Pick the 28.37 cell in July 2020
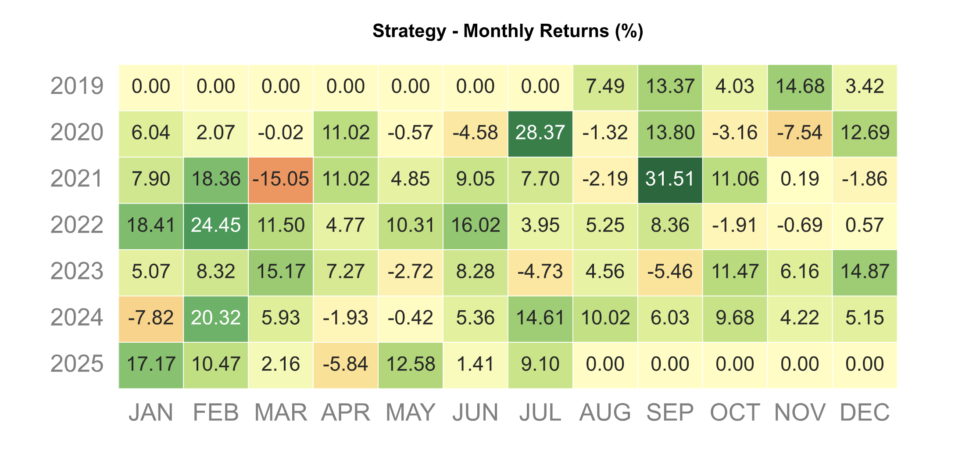The height and width of the screenshot is (473, 980). (x=540, y=133)
